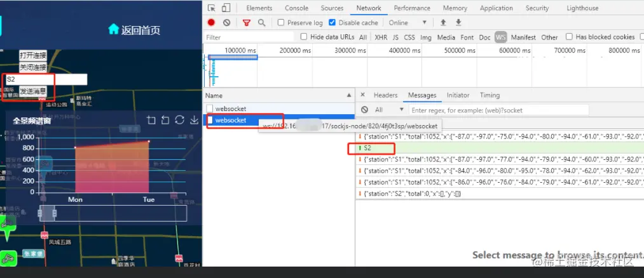
Task: Open the Security tab
Action: (537, 8)
